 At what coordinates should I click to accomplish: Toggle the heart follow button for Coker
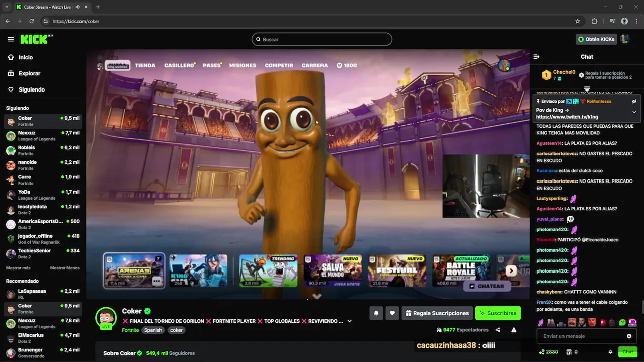(x=392, y=313)
